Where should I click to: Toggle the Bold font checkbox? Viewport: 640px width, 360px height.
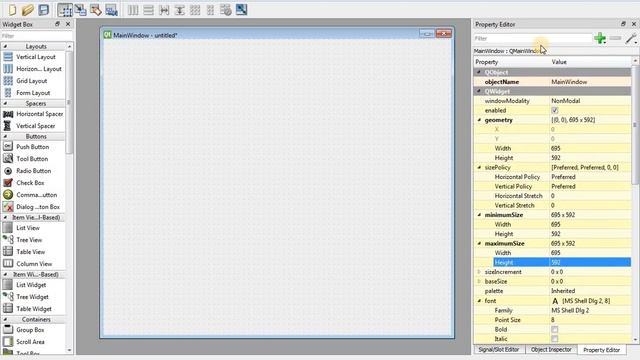[x=554, y=329]
